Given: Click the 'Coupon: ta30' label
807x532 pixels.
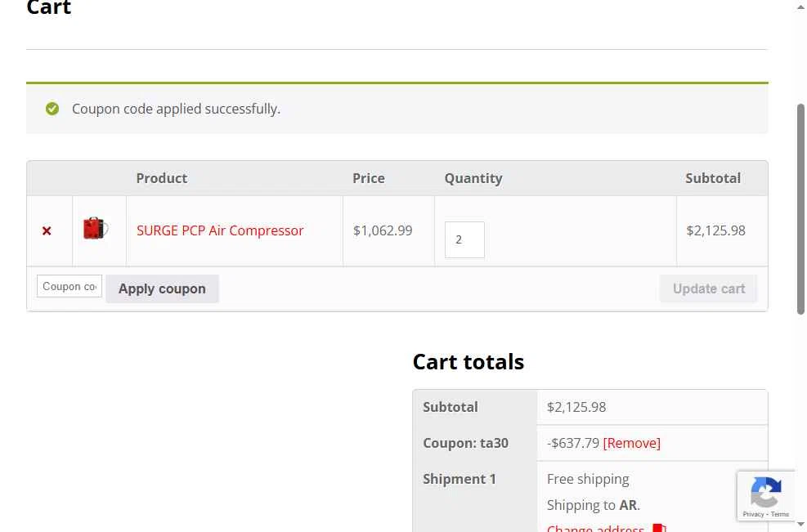Looking at the screenshot, I should (465, 443).
